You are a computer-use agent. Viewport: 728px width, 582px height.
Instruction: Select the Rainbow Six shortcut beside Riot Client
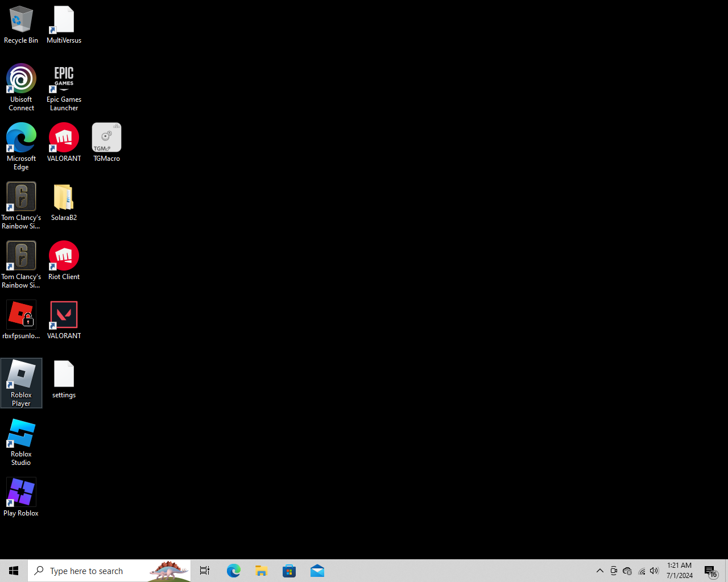tap(21, 265)
